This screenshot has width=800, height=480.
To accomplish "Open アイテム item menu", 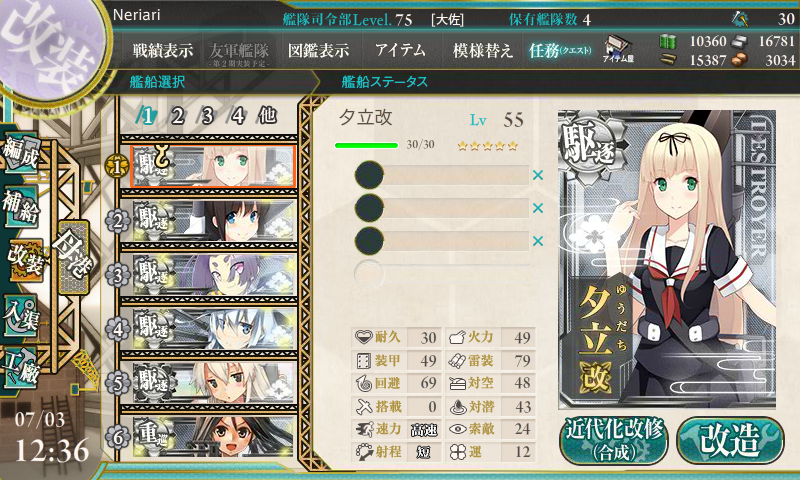I will click(x=401, y=50).
